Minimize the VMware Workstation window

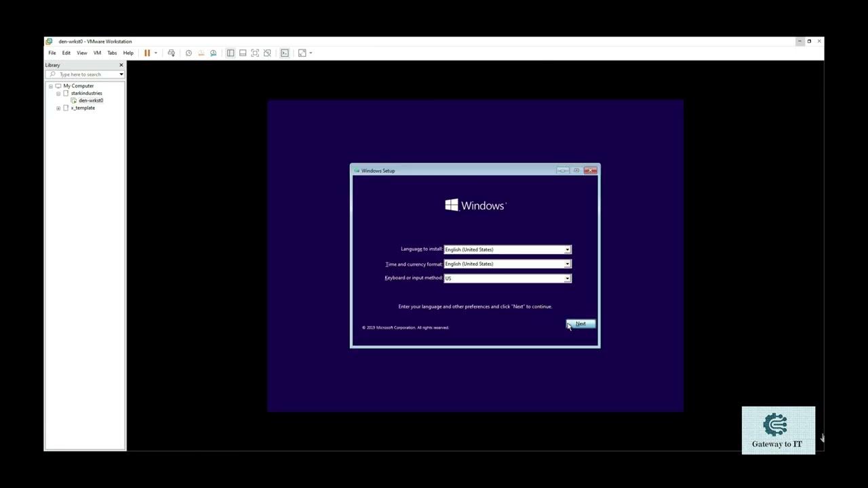(x=800, y=41)
